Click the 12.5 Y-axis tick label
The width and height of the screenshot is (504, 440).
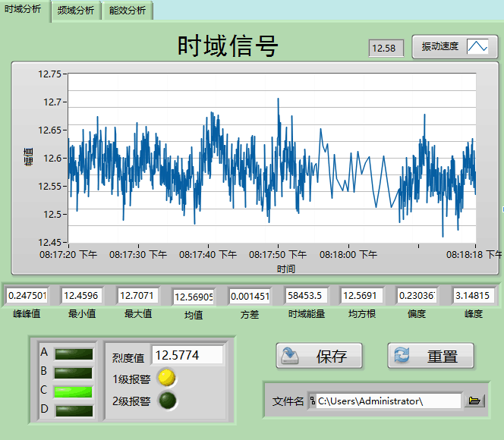[x=52, y=214]
